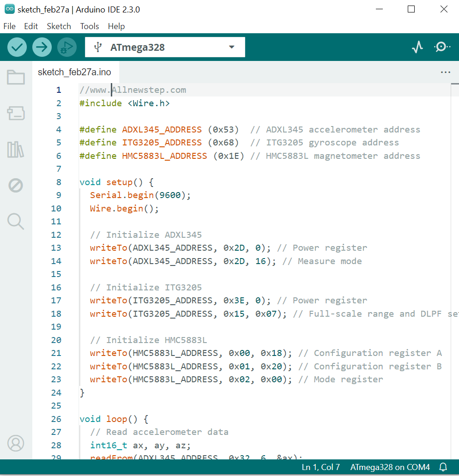Open the Serial Monitor magnifier icon
Screen dimensions: 459x476
click(x=442, y=47)
